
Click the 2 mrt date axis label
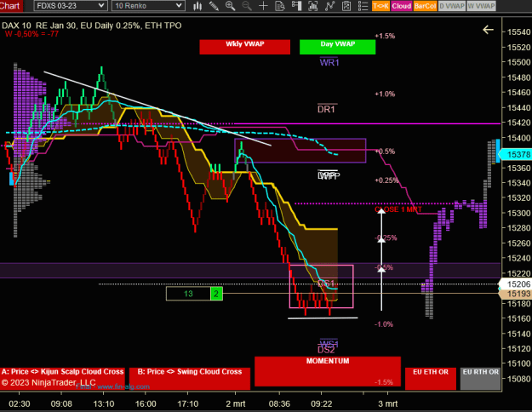[236, 403]
